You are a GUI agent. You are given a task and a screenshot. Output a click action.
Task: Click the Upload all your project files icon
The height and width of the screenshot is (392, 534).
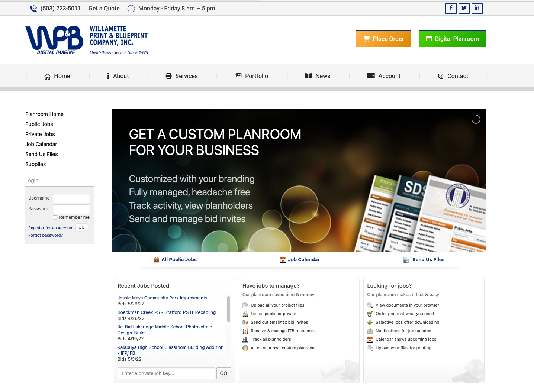245,305
